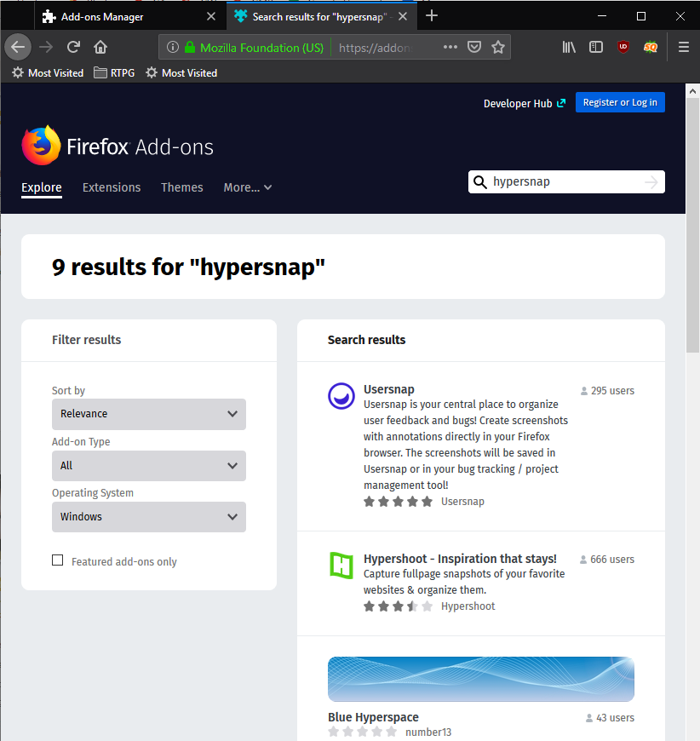
Task: Enable Featured add-ons only checkbox
Action: click(58, 560)
